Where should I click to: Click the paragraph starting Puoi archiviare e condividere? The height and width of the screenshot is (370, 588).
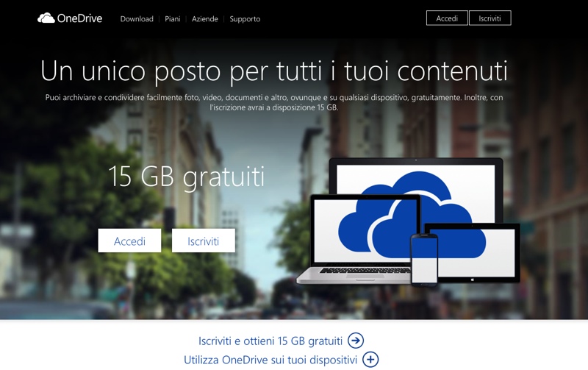click(274, 102)
